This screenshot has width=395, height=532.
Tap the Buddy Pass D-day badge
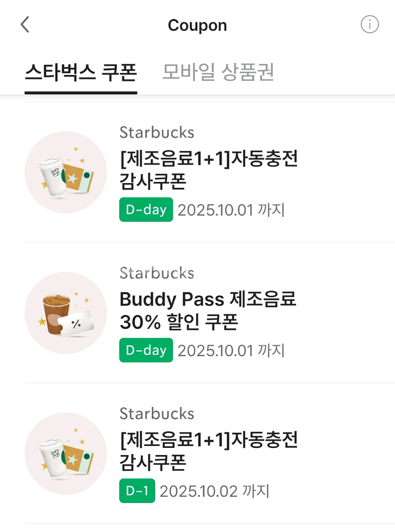(146, 350)
